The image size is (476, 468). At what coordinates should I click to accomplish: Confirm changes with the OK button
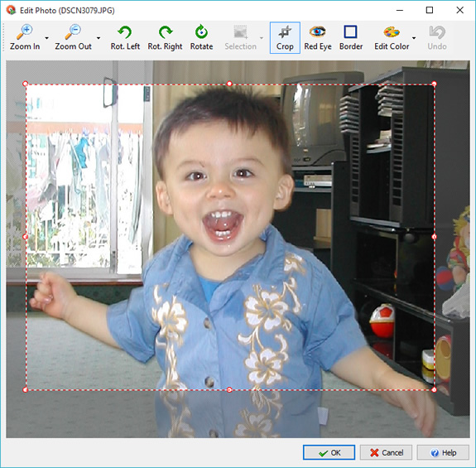[329, 452]
